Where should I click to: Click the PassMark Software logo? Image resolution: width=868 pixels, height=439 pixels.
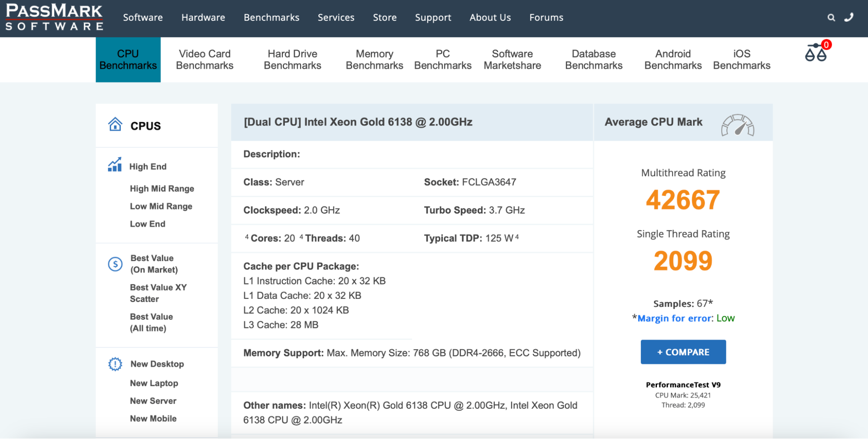(54, 17)
